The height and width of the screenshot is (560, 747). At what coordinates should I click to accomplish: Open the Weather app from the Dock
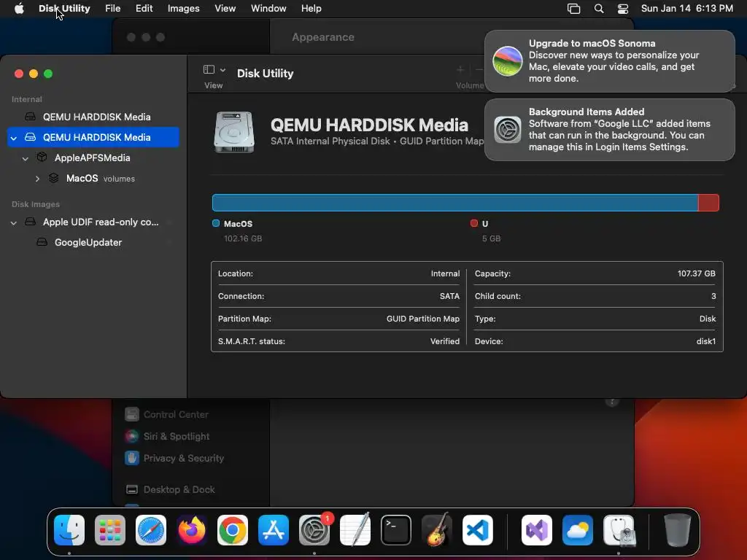tap(578, 530)
